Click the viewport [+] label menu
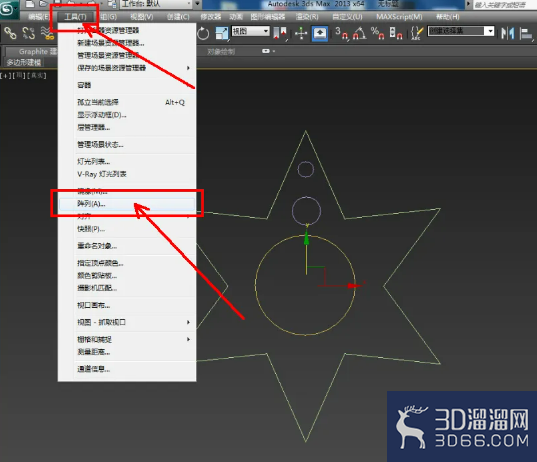This screenshot has height=462, width=537. 5,76
